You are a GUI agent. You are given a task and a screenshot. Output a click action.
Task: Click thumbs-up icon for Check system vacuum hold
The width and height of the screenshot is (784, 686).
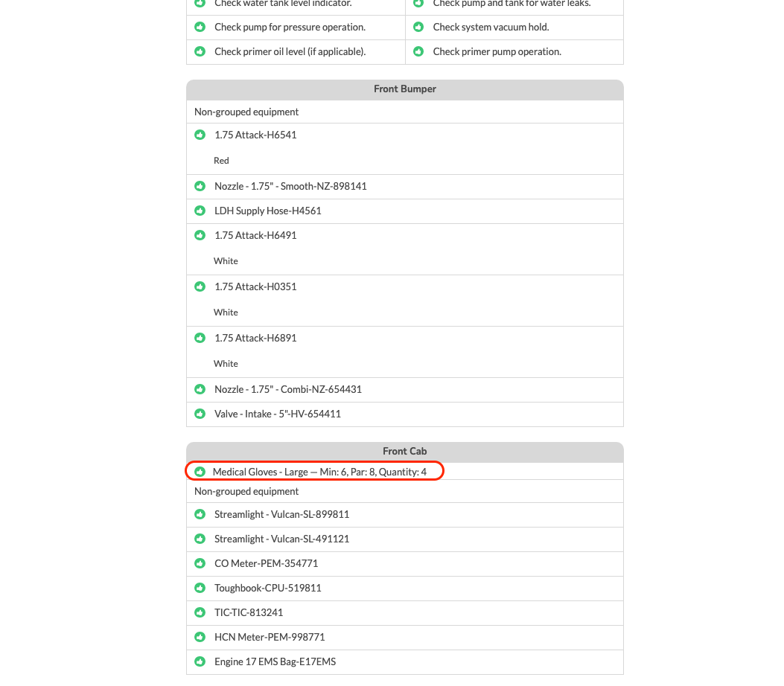click(x=418, y=27)
